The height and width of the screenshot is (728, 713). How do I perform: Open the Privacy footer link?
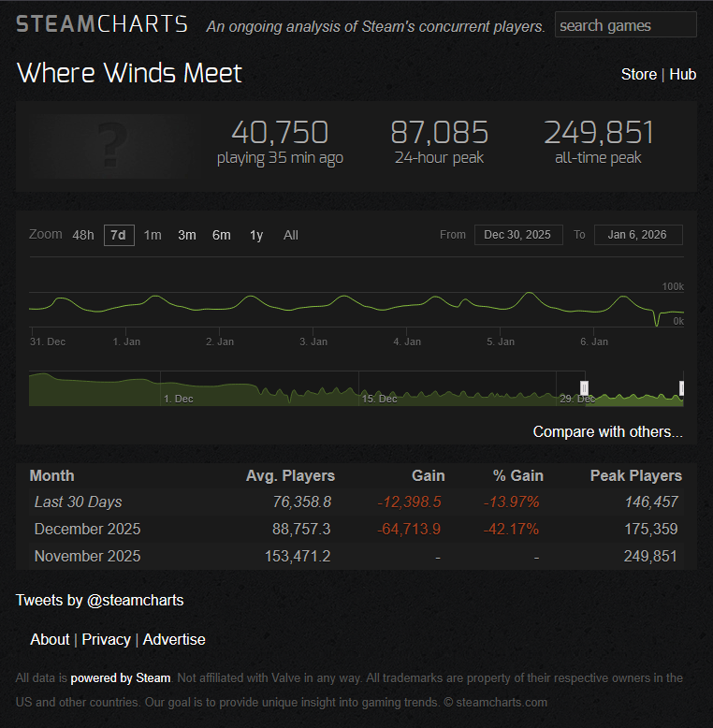107,639
